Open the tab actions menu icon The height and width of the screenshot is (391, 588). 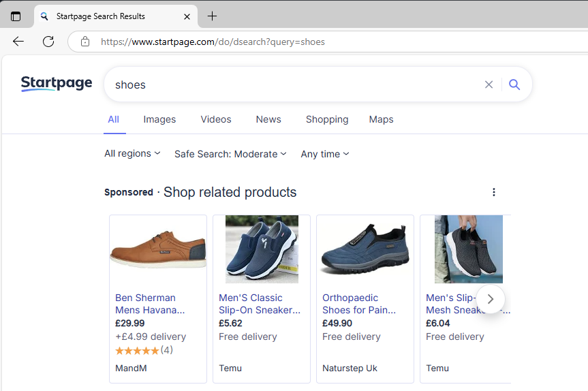(x=16, y=16)
